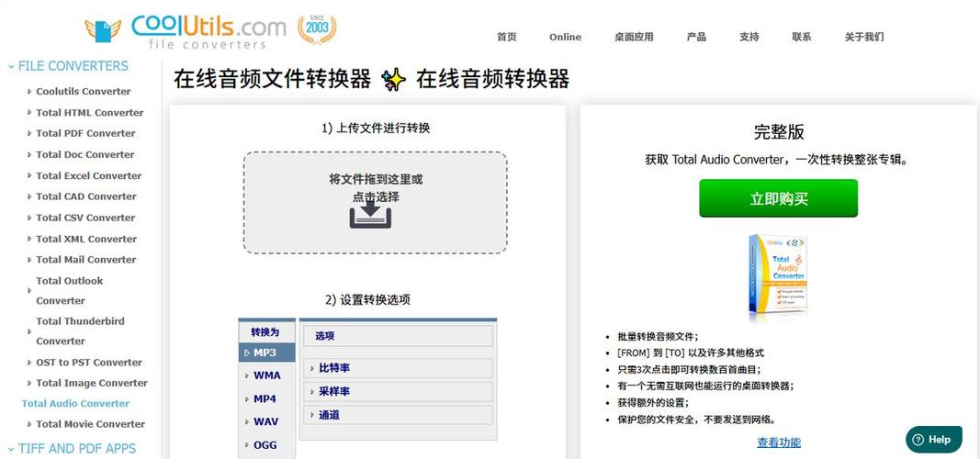Screen dimensions: 980x459
Task: Click the sparkle icon in the page title
Action: coord(394,80)
